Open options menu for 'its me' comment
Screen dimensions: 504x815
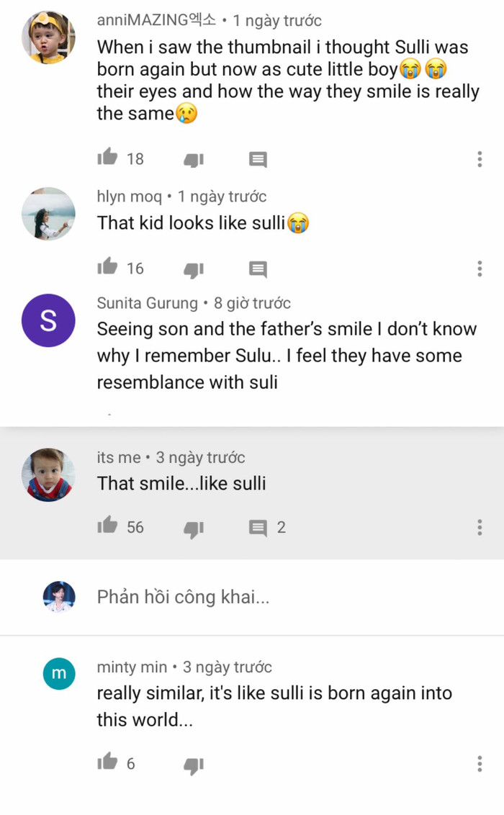[x=480, y=528]
